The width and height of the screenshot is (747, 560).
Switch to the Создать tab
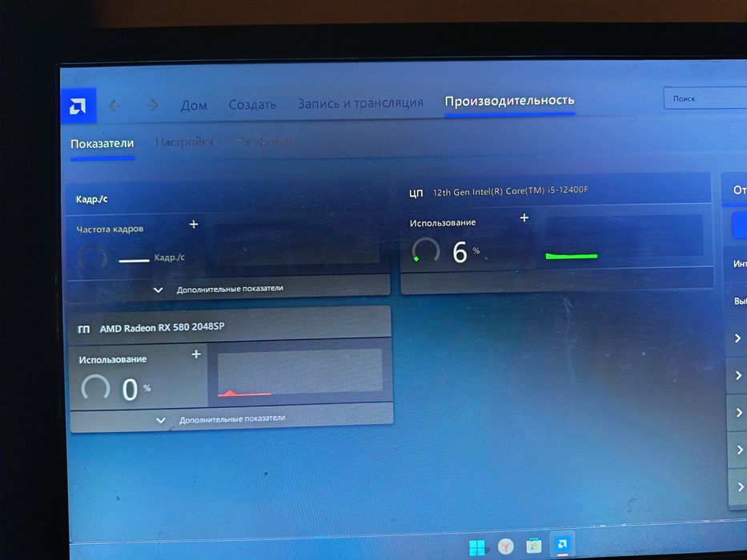point(252,104)
